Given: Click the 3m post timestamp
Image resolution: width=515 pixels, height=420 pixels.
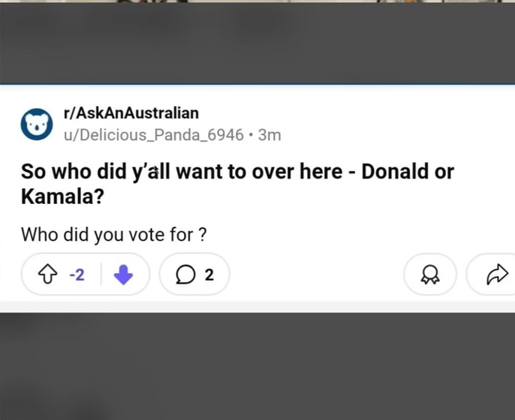Looking at the screenshot, I should (x=270, y=135).
